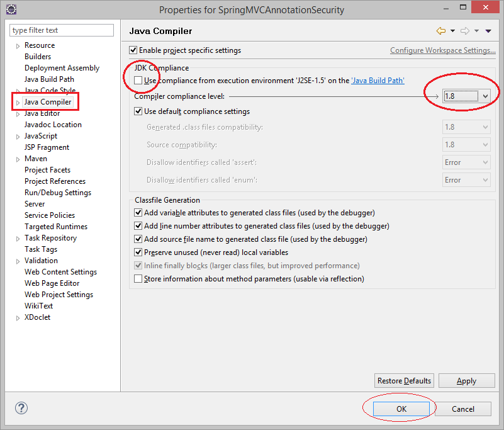The width and height of the screenshot is (504, 430).
Task: Follow the 'Java Build Path' hyperlink
Action: [x=378, y=81]
